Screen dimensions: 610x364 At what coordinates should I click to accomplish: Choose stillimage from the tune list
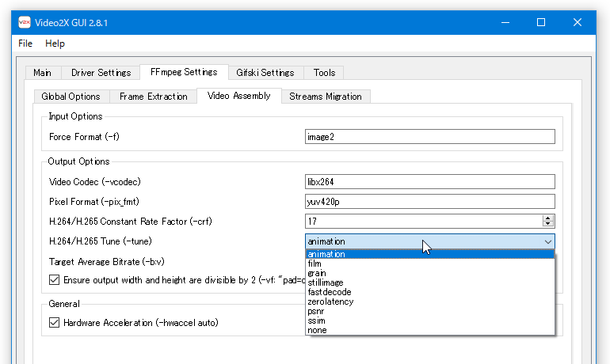430,282
